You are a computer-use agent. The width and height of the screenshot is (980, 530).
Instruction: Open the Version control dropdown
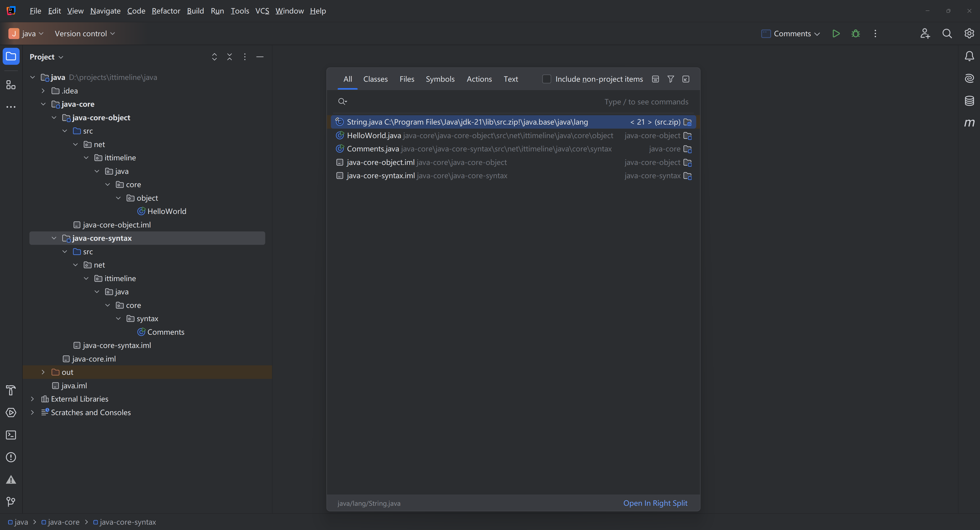point(84,33)
